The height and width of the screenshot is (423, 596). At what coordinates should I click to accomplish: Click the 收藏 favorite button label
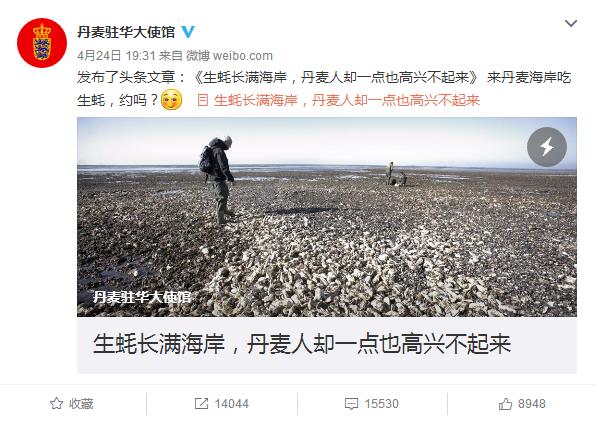[x=81, y=404]
